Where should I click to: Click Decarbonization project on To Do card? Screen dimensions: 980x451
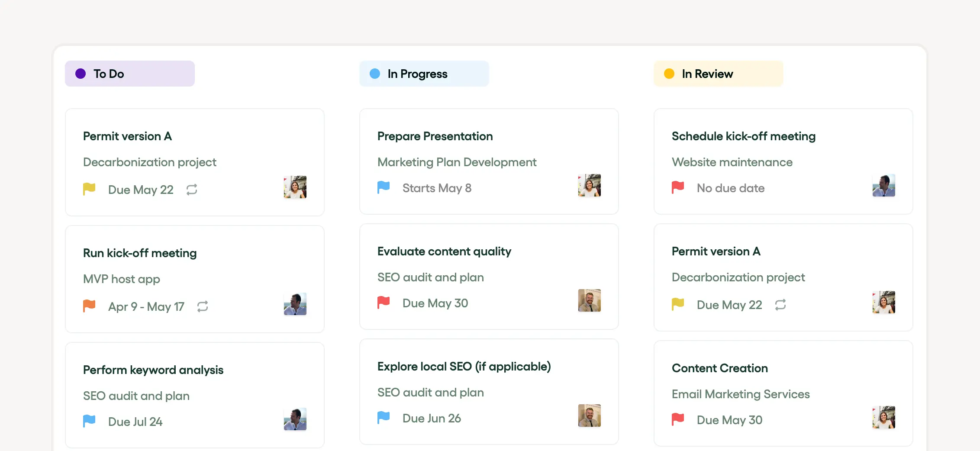click(150, 162)
